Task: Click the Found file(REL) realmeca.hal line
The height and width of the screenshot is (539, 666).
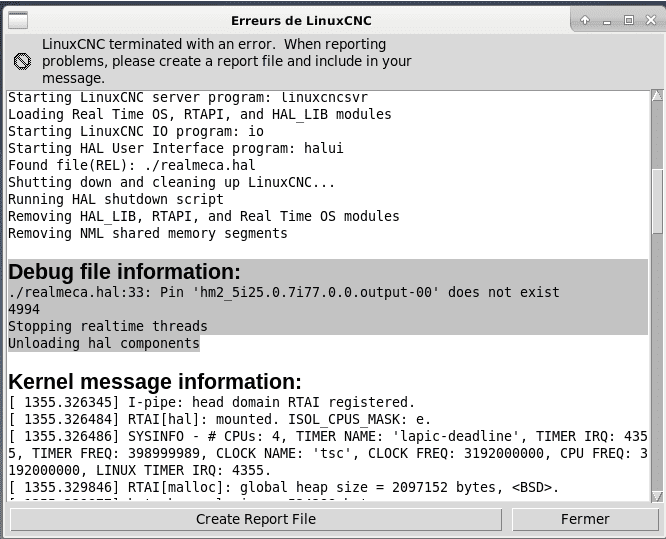Action: [x=132, y=165]
